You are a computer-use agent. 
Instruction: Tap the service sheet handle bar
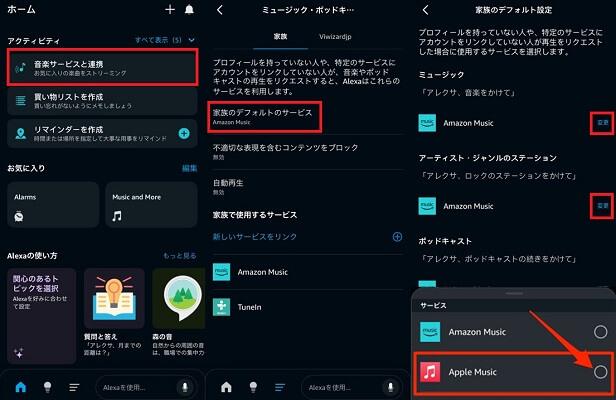click(x=514, y=294)
